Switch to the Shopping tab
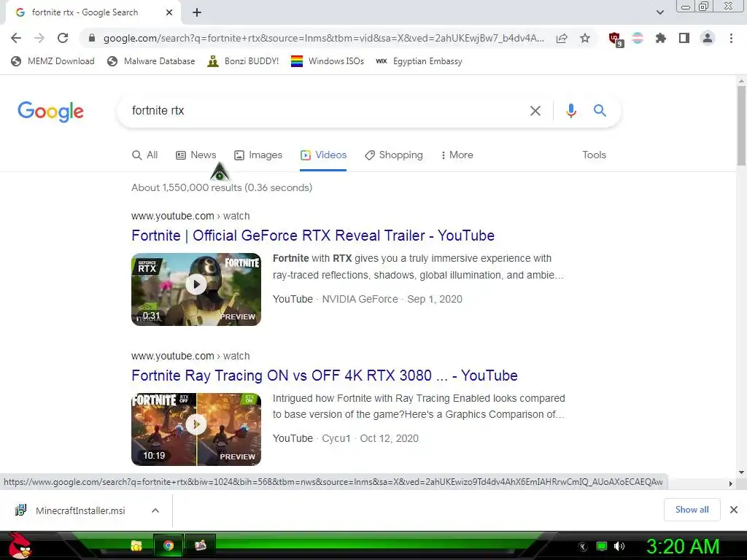Viewport: 747px width, 560px height. pos(393,155)
